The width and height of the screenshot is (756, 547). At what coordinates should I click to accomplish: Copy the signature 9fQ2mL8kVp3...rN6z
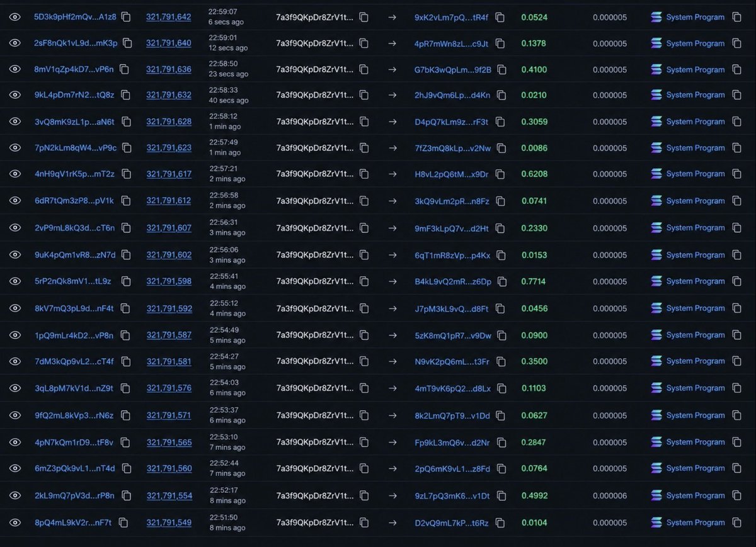click(x=126, y=415)
